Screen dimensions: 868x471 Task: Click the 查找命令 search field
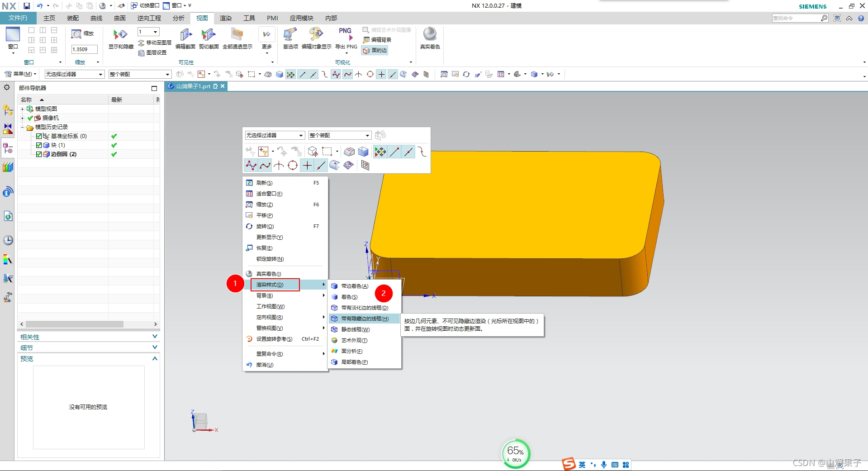[796, 18]
